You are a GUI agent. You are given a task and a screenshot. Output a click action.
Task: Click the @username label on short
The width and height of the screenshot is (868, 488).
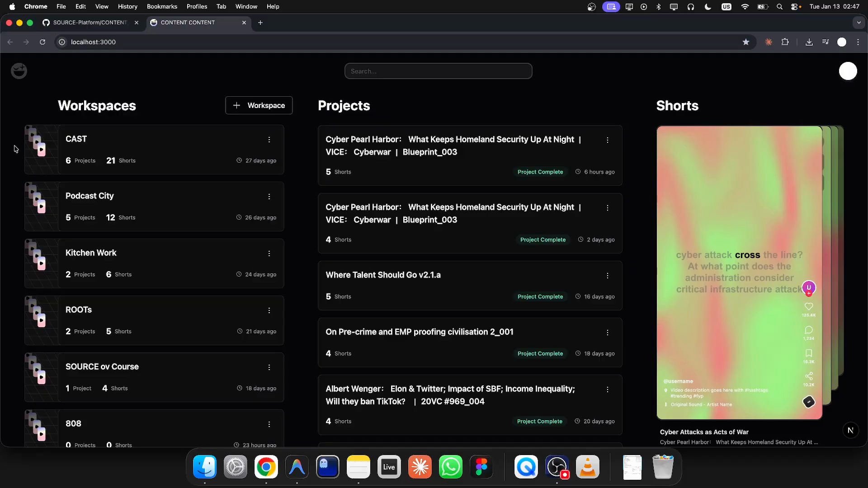tap(678, 381)
